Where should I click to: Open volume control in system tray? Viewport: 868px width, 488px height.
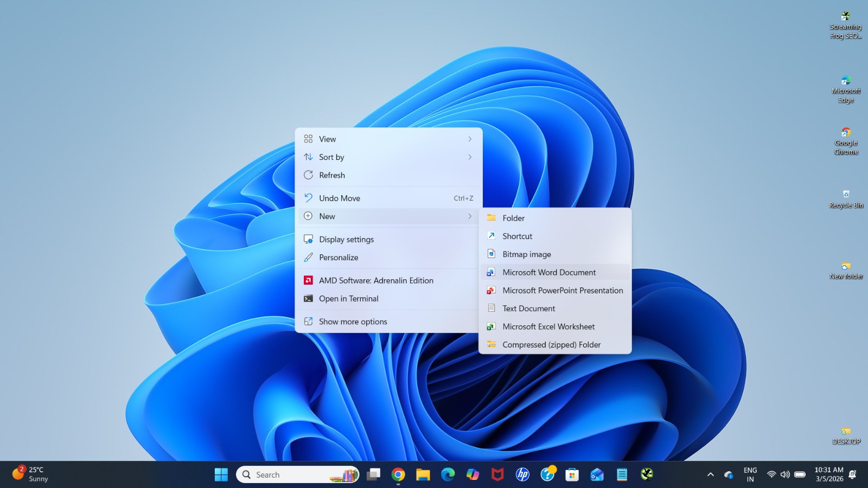point(785,475)
